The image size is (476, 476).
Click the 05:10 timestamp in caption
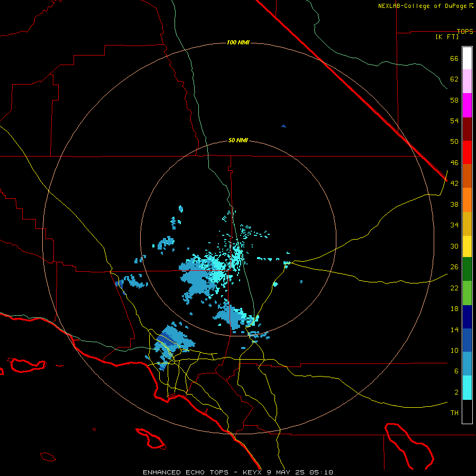click(x=321, y=472)
